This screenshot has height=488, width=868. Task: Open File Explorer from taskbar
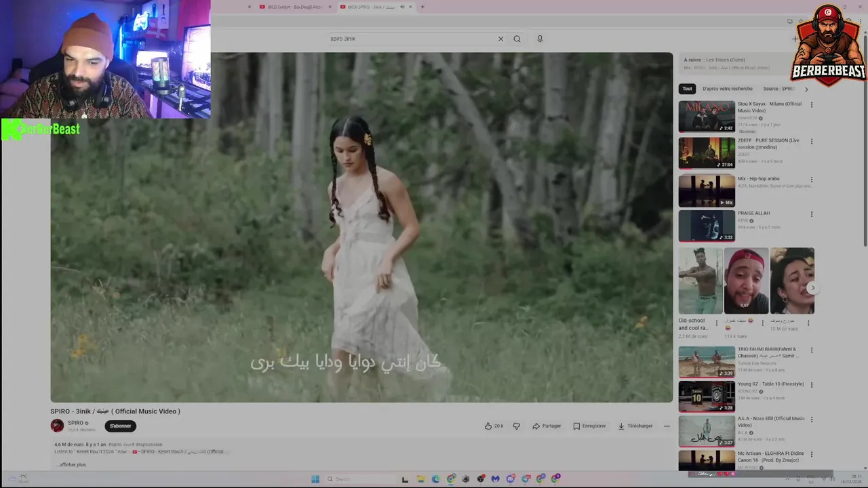click(x=420, y=479)
